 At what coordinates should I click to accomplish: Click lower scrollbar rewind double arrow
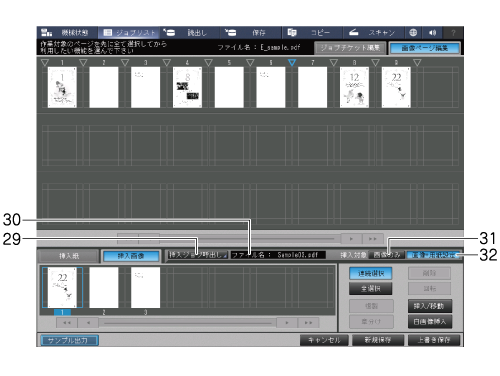(x=67, y=323)
